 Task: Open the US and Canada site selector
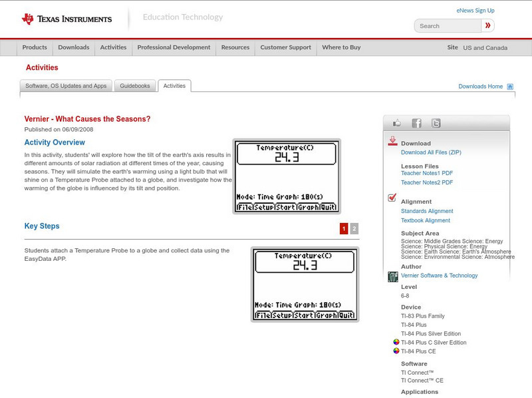pyautogui.click(x=485, y=48)
